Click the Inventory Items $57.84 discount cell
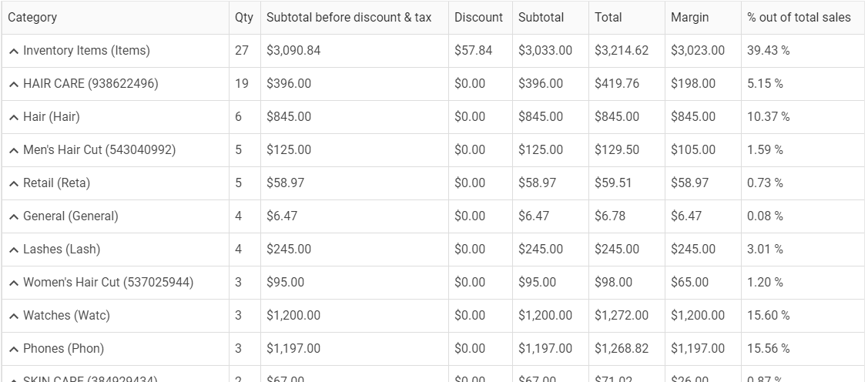868x382 pixels. (x=473, y=51)
